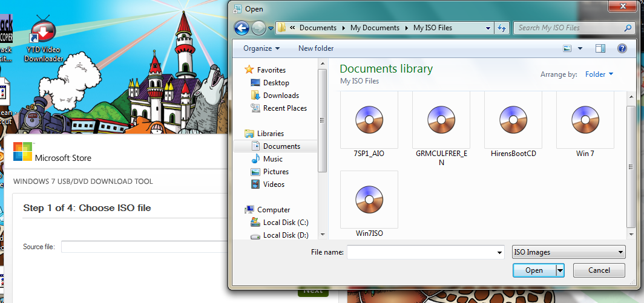Image resolution: width=644 pixels, height=303 pixels.
Task: Select the 7SP1_AIO ISO file
Action: pyautogui.click(x=369, y=125)
